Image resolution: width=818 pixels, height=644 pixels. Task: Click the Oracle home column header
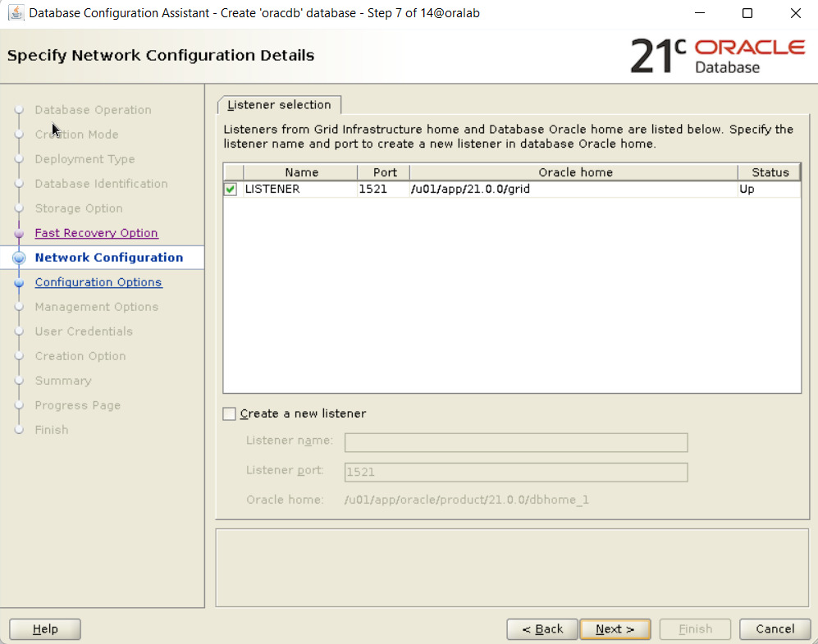pos(575,172)
